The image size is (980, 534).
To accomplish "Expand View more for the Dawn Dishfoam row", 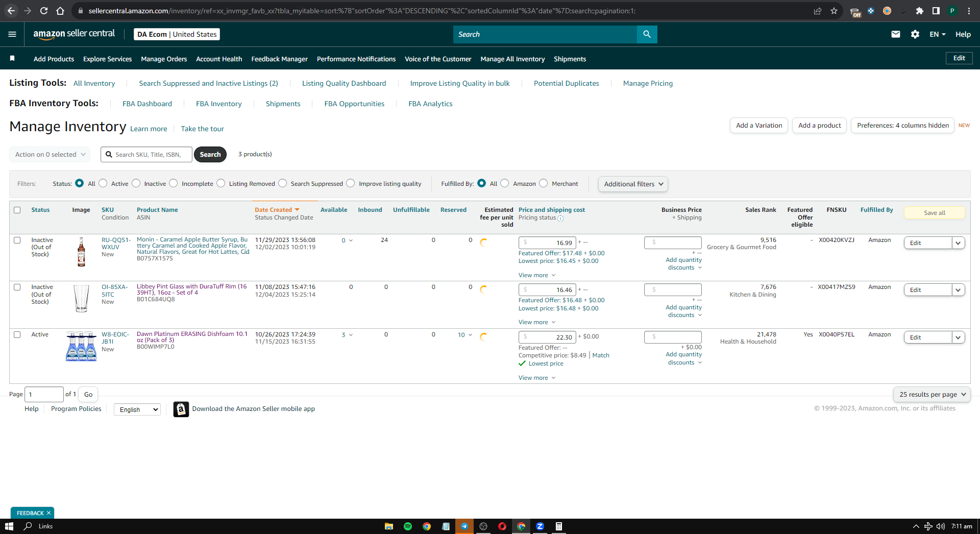I will click(x=537, y=378).
